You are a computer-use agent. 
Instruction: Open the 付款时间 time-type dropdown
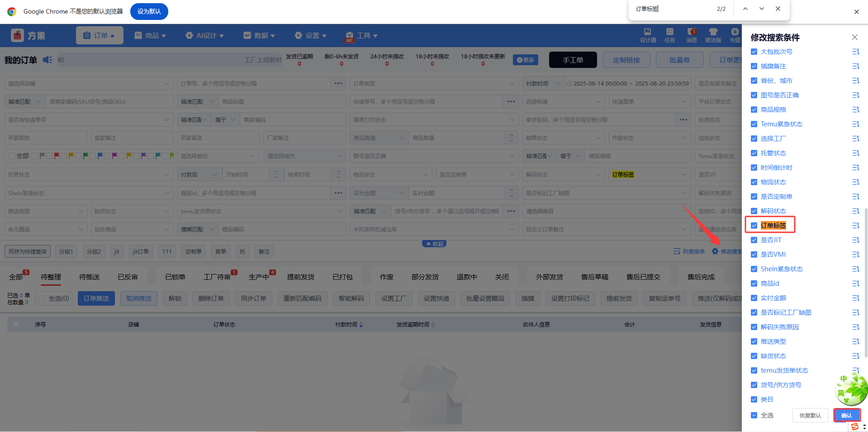click(543, 83)
